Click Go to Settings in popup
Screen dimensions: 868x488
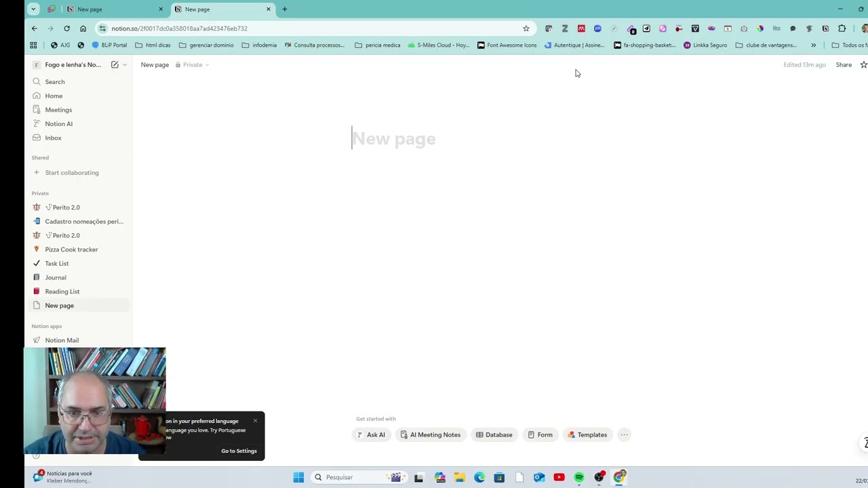(x=239, y=451)
